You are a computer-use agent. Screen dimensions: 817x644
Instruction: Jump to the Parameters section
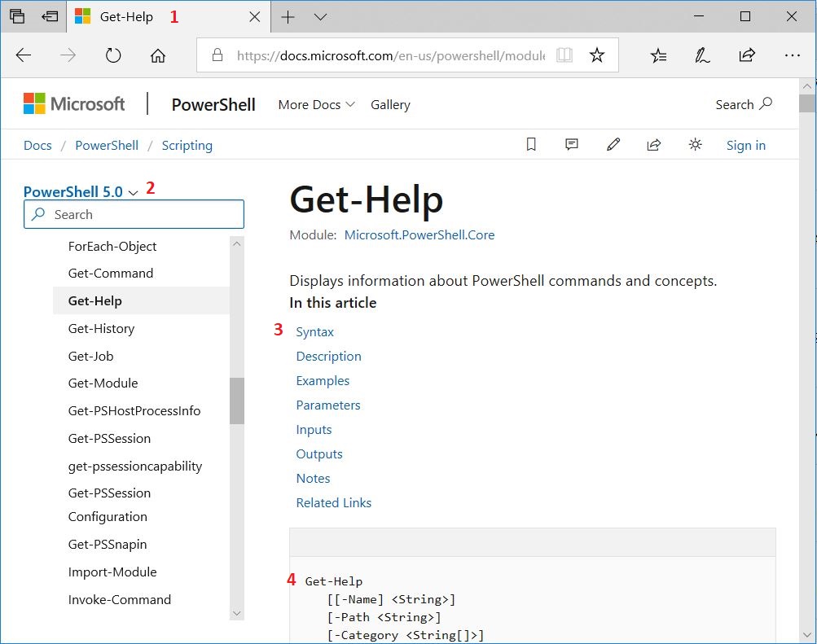point(327,405)
